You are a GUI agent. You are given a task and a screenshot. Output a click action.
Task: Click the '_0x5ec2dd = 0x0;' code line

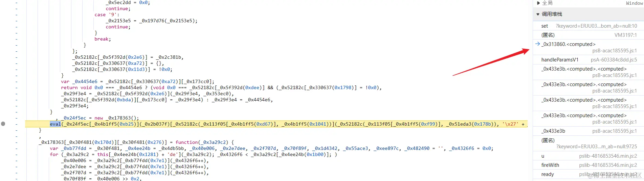(128, 3)
